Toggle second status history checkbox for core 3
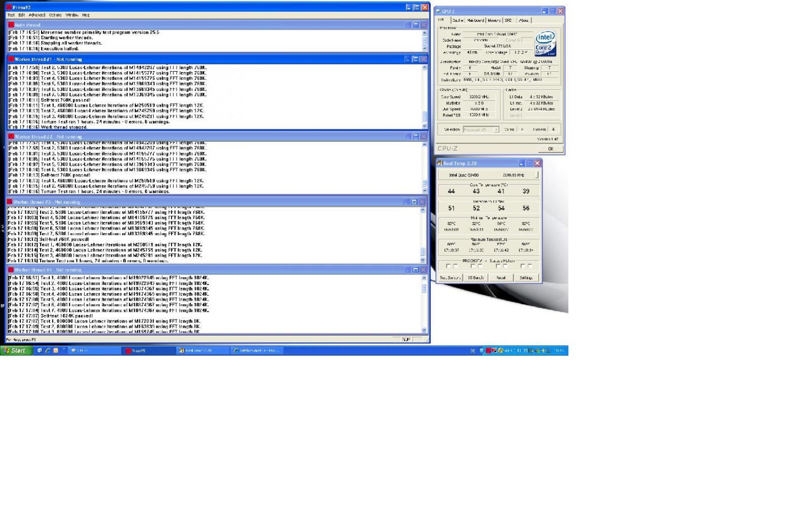 (505, 266)
